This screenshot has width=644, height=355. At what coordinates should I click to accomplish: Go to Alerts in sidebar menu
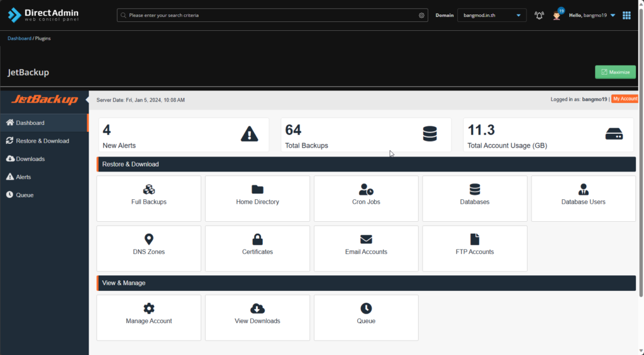click(x=23, y=177)
